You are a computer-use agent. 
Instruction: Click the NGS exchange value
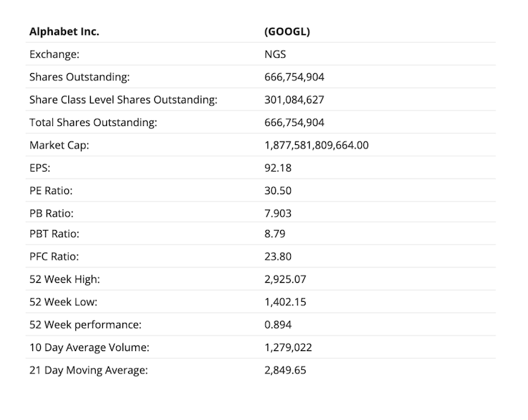(x=275, y=54)
